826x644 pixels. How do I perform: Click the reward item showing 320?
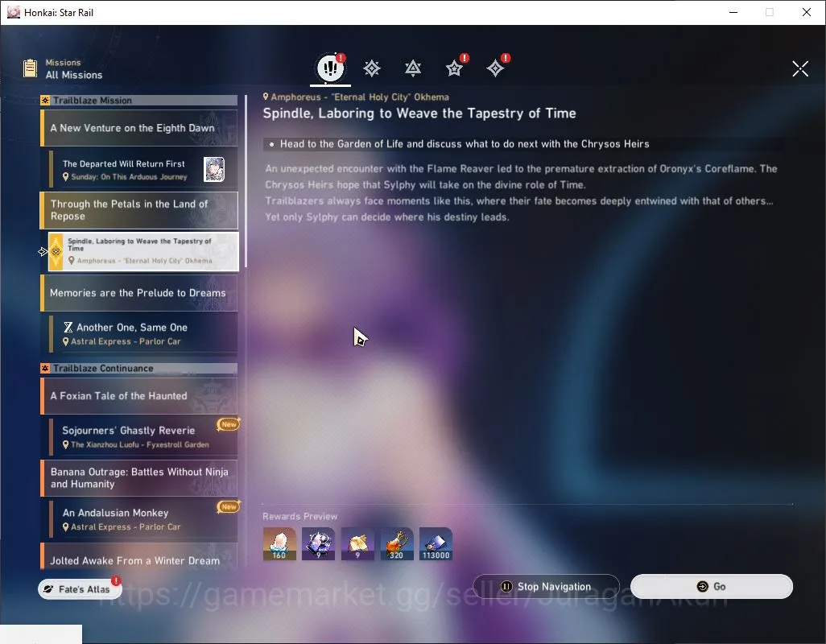click(397, 544)
